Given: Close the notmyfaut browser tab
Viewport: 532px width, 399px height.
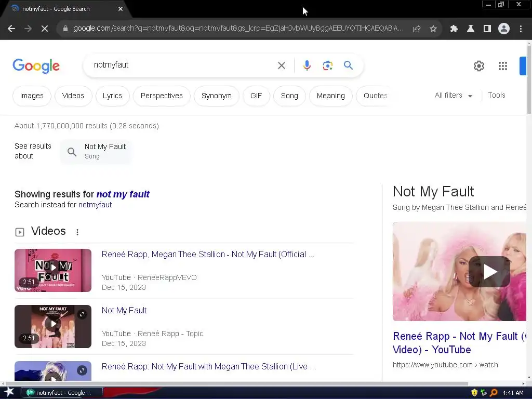Looking at the screenshot, I should [121, 9].
